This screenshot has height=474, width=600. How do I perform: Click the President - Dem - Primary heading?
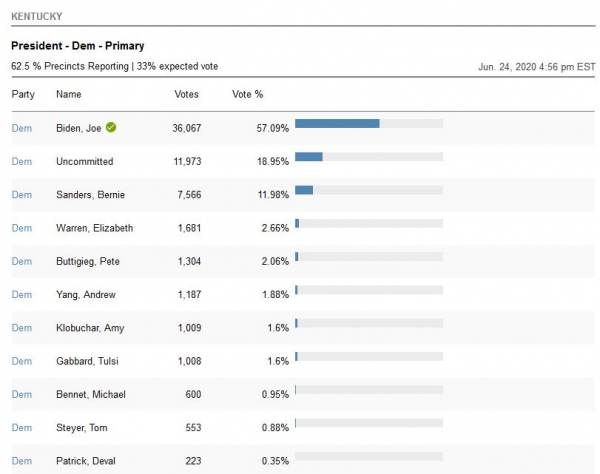coord(77,46)
